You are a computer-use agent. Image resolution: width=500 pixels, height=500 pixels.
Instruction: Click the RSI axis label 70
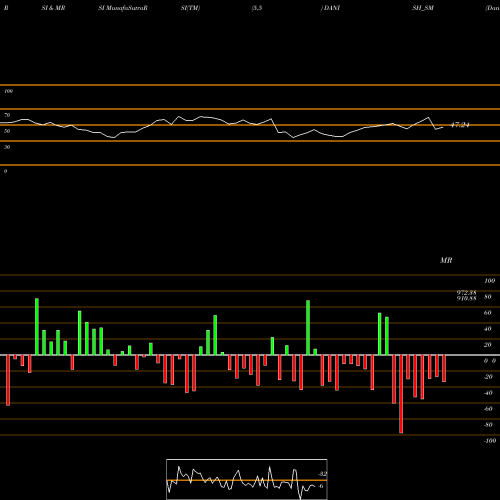point(7,115)
